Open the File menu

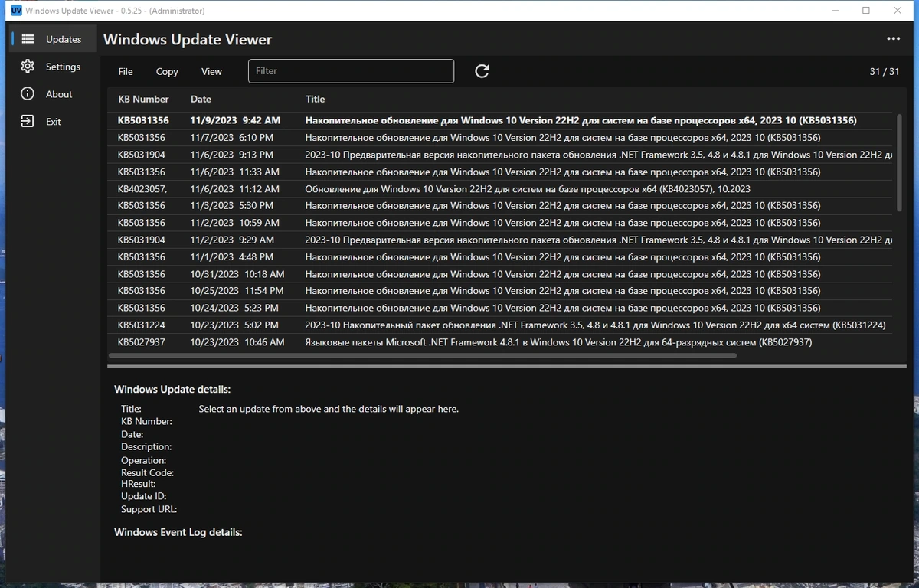pos(126,71)
